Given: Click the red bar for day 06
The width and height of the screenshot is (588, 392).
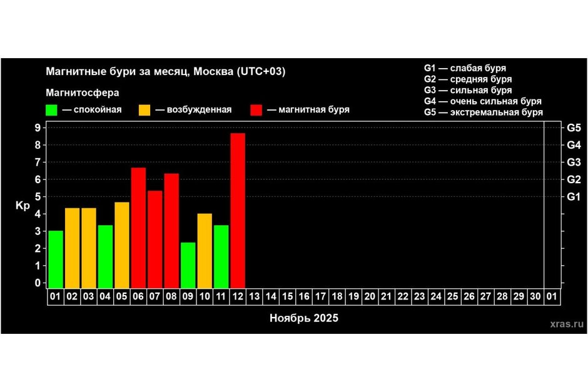Looking at the screenshot, I should [138, 228].
